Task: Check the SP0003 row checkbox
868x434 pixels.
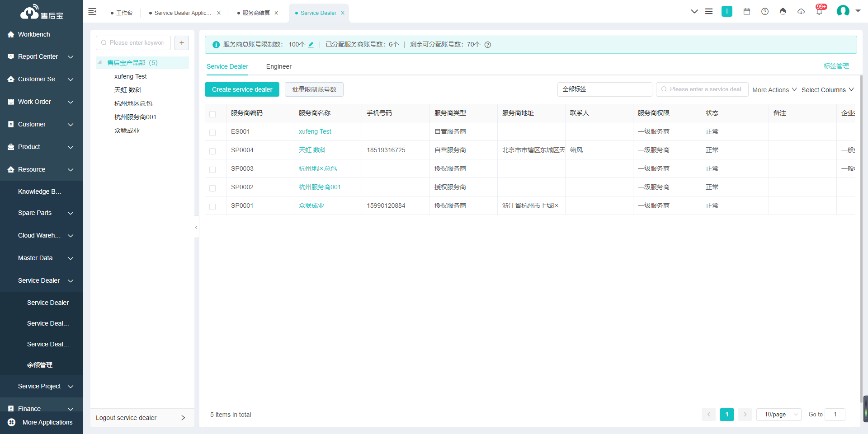Action: coord(212,170)
